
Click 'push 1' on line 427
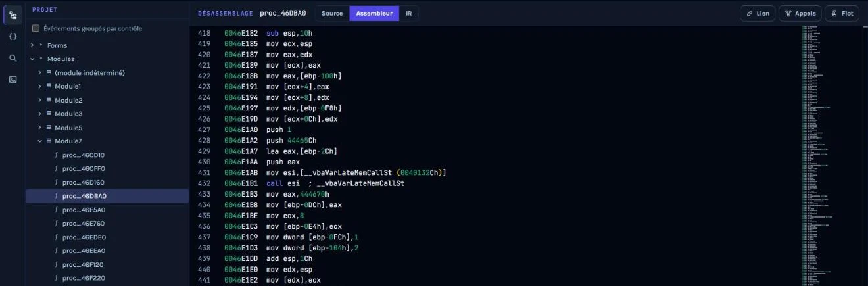tap(279, 130)
